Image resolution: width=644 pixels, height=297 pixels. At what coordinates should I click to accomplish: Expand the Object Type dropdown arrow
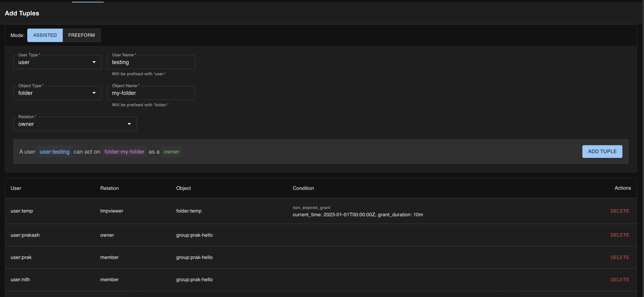click(x=94, y=93)
